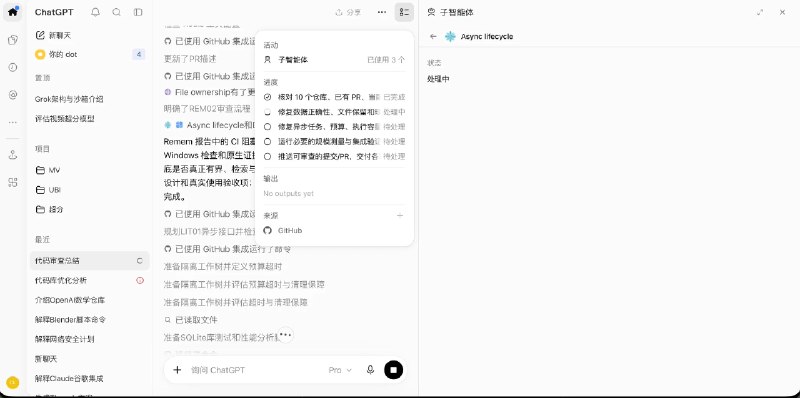Collapse the 最近 recent section header
The height and width of the screenshot is (398, 800).
coord(42,239)
